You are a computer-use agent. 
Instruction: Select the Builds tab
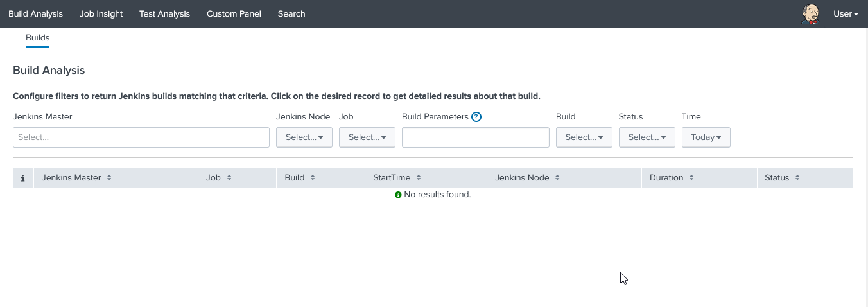click(37, 38)
